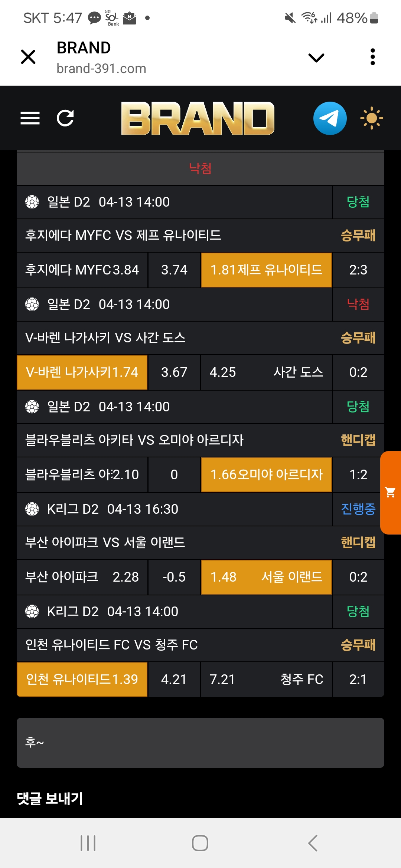Tap the page refresh icon
The width and height of the screenshot is (401, 868).
point(65,118)
